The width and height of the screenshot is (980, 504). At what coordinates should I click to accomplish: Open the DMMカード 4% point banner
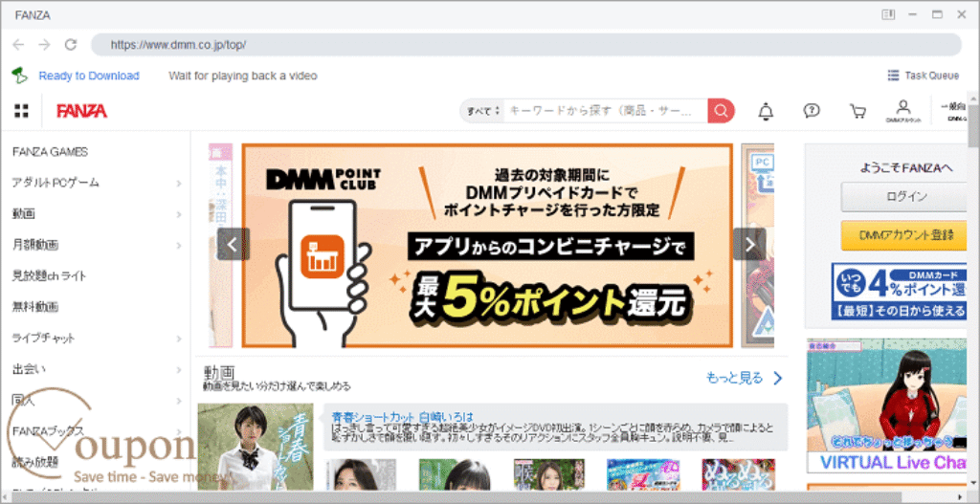coord(901,291)
